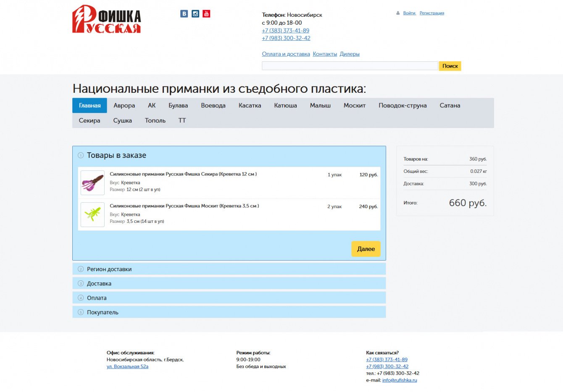
Task: Open the Булава category
Action: pyautogui.click(x=178, y=105)
